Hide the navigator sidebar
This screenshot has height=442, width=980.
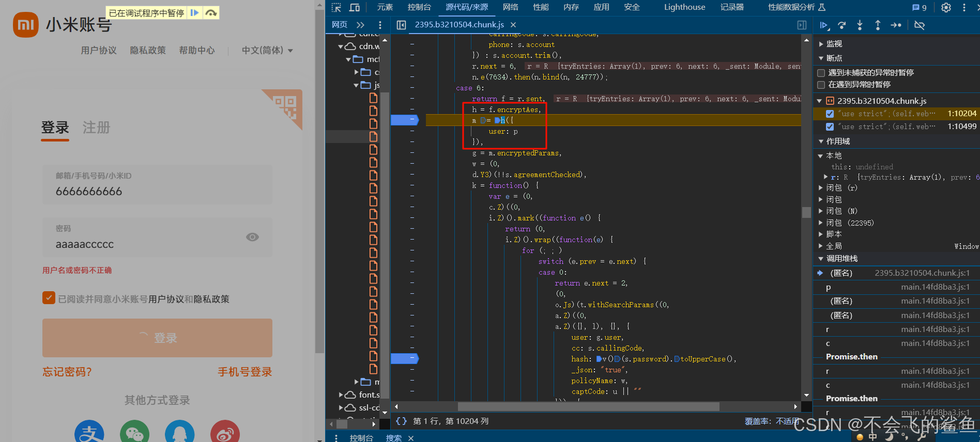401,25
